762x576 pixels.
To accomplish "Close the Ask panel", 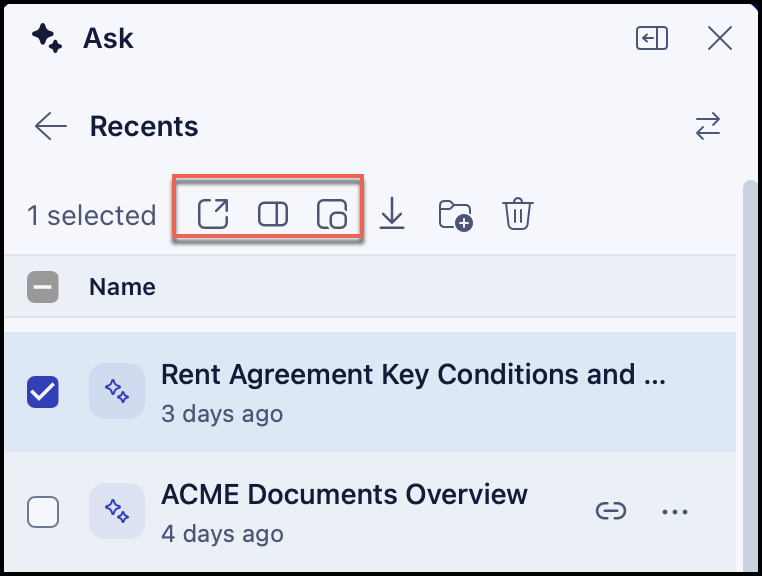I will 720,38.
